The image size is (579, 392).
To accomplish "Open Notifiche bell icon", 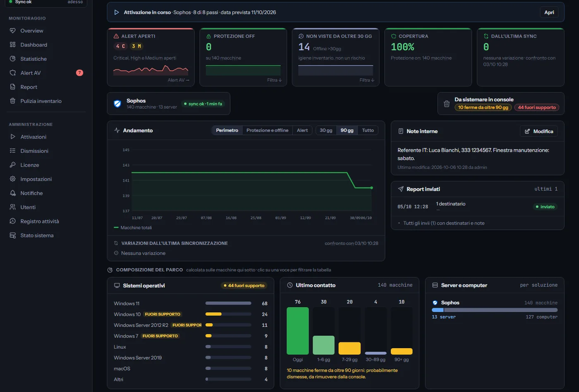I will point(12,193).
